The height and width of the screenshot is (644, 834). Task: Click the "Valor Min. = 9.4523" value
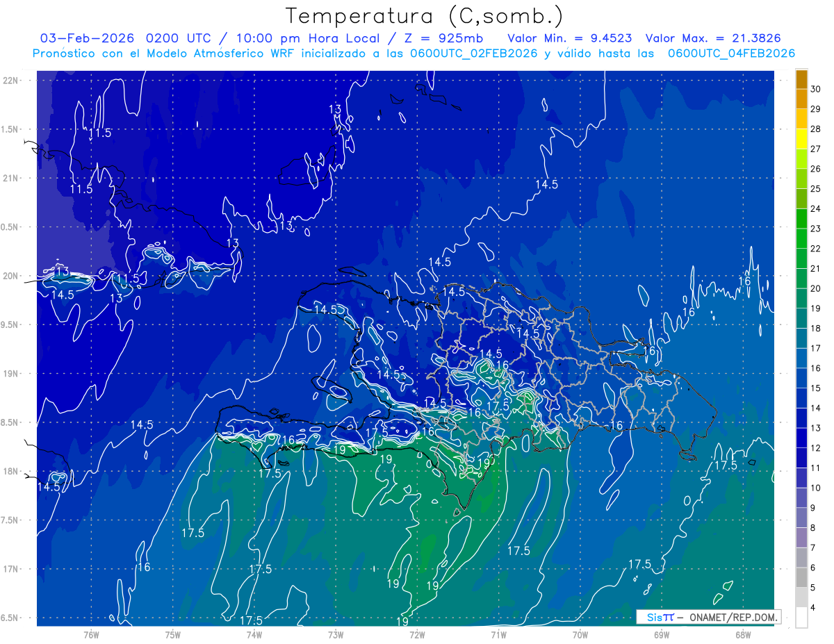click(570, 38)
